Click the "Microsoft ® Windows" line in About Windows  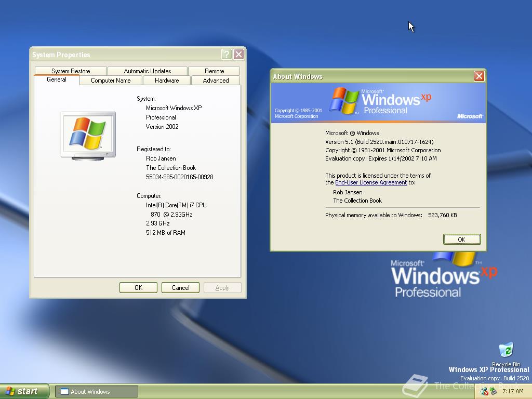tap(352, 133)
